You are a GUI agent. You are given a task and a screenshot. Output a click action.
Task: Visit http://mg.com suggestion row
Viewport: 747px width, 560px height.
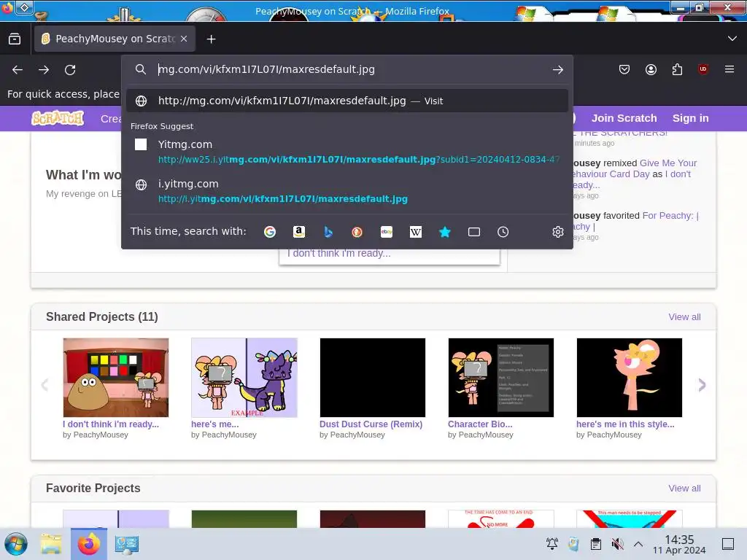347,101
